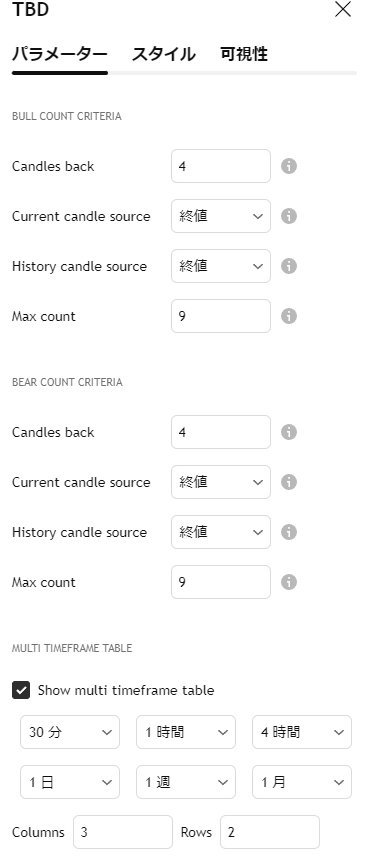Uncheck Show multi timeframe table checkbox
Viewport: 370px width, 860px height.
click(21, 690)
